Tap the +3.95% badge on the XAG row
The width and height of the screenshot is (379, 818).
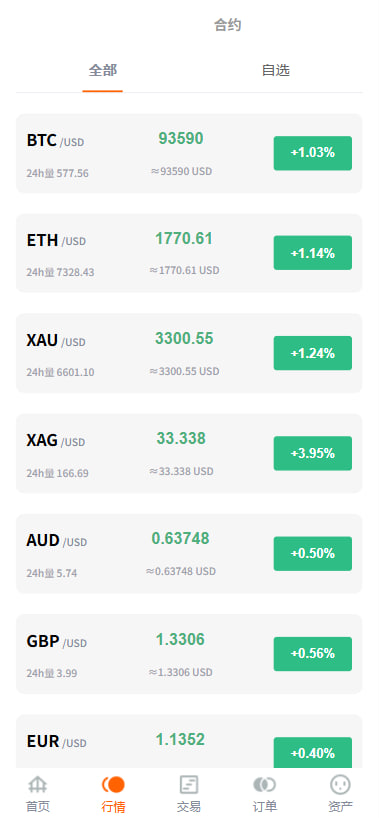point(313,453)
